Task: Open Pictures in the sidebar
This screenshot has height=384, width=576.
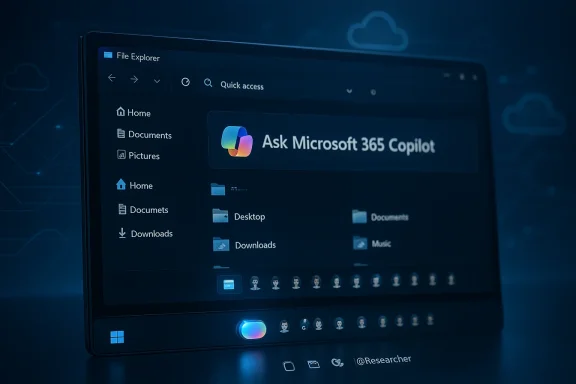Action: (x=138, y=155)
